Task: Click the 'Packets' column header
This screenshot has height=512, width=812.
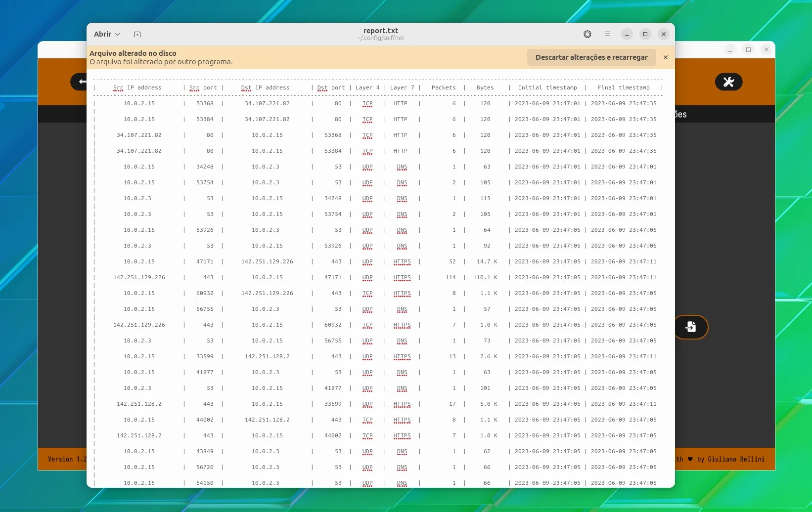Action: [444, 87]
